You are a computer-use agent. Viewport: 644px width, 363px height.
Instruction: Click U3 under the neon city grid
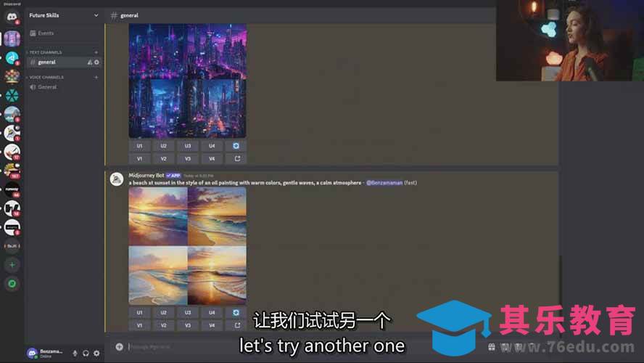click(x=188, y=146)
